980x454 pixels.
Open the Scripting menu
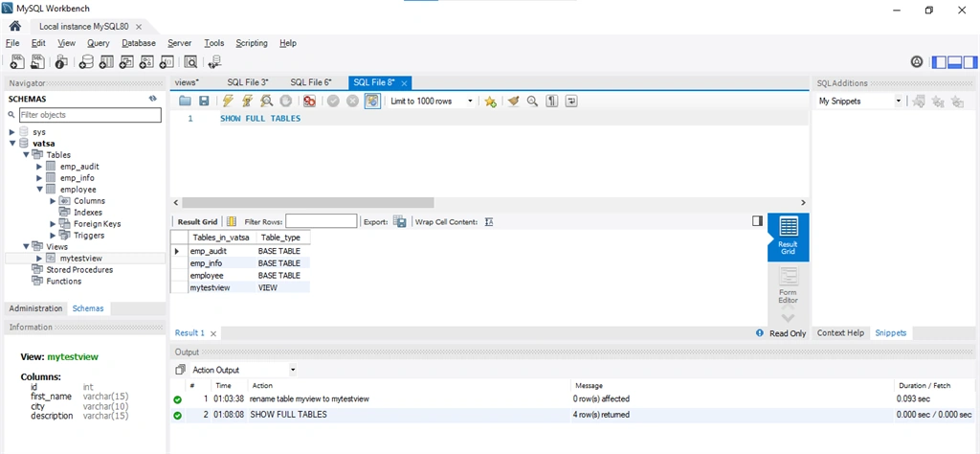coord(252,43)
